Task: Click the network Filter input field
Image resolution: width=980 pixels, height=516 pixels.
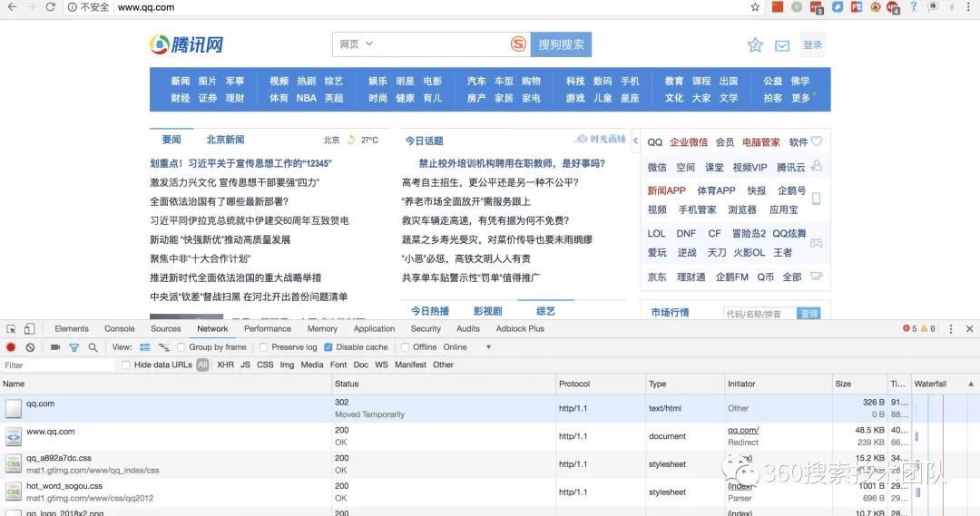Action: tap(57, 365)
